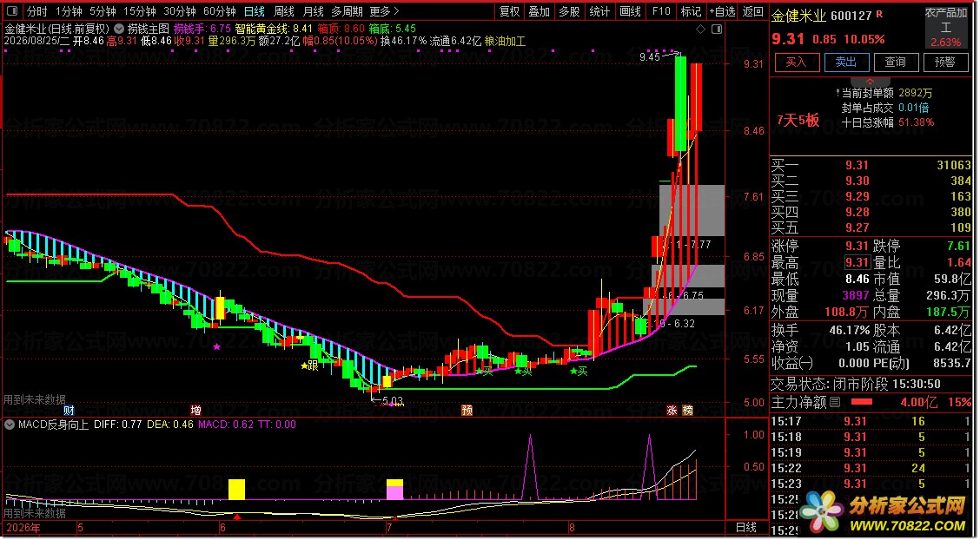
Task: Click the 预警 alert button
Action: click(x=945, y=62)
